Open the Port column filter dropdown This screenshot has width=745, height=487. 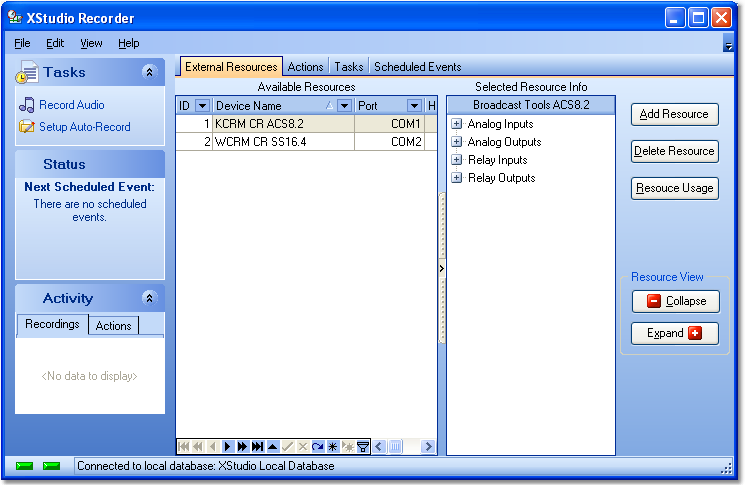coord(414,106)
